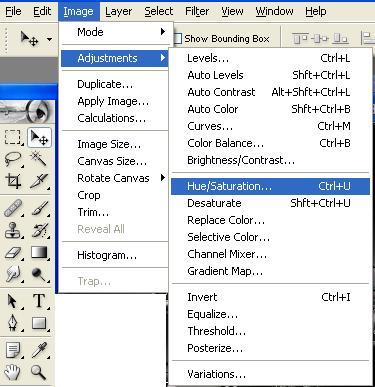
Task: Open the Edit menu
Action: pos(42,11)
